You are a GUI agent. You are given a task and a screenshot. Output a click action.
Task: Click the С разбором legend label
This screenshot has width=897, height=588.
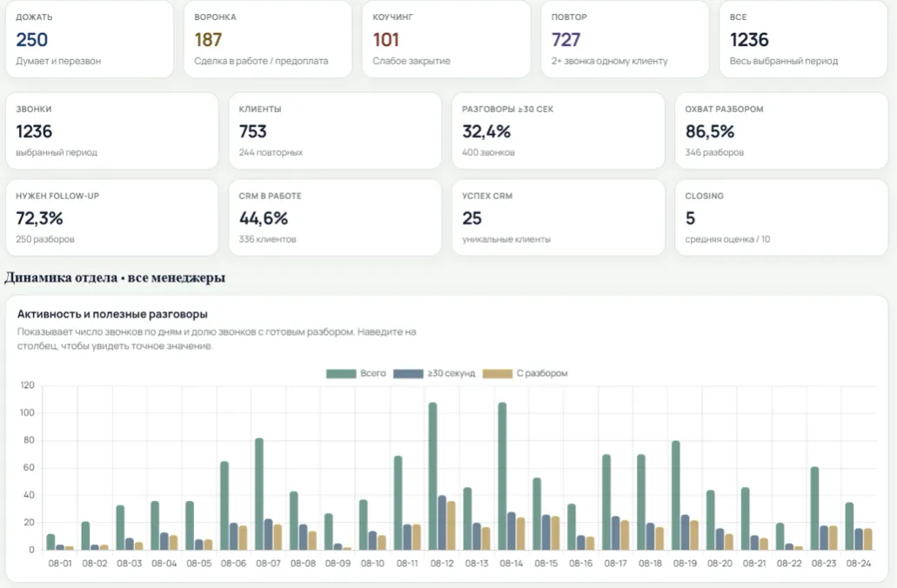click(542, 373)
